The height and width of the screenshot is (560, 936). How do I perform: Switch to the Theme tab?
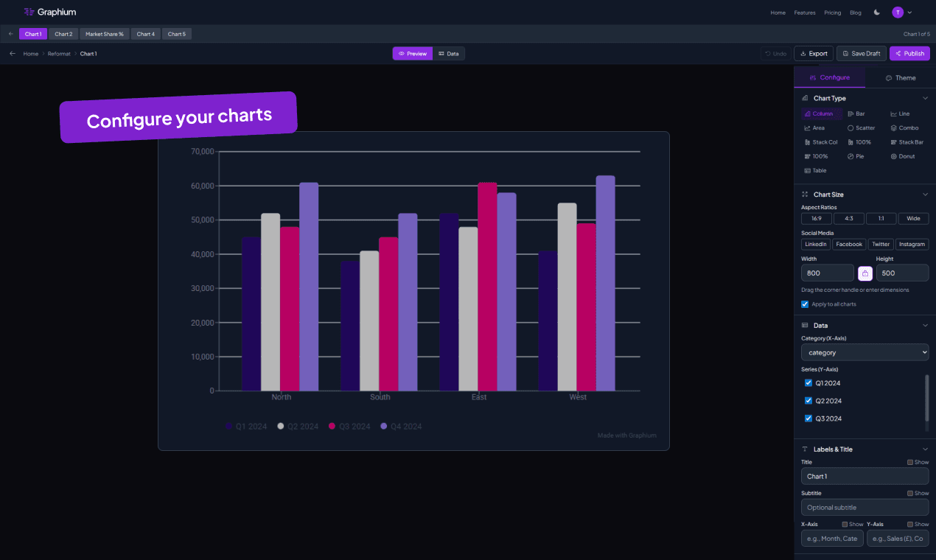click(x=901, y=77)
